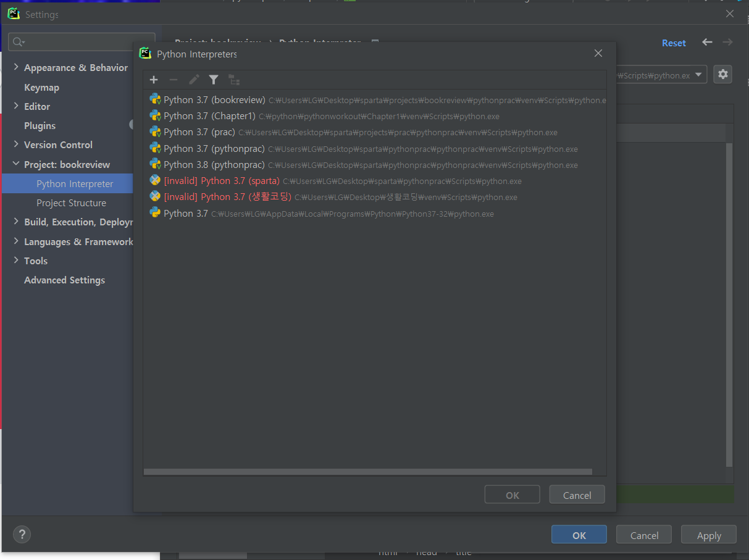Click the Python icon of 3.7 (bookreview)
Viewport: 749px width, 560px height.
tap(155, 99)
